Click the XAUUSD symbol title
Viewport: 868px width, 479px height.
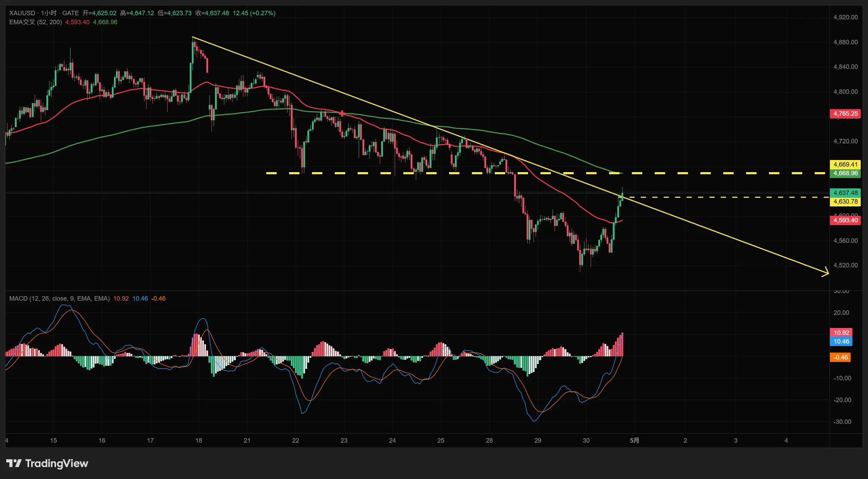22,13
